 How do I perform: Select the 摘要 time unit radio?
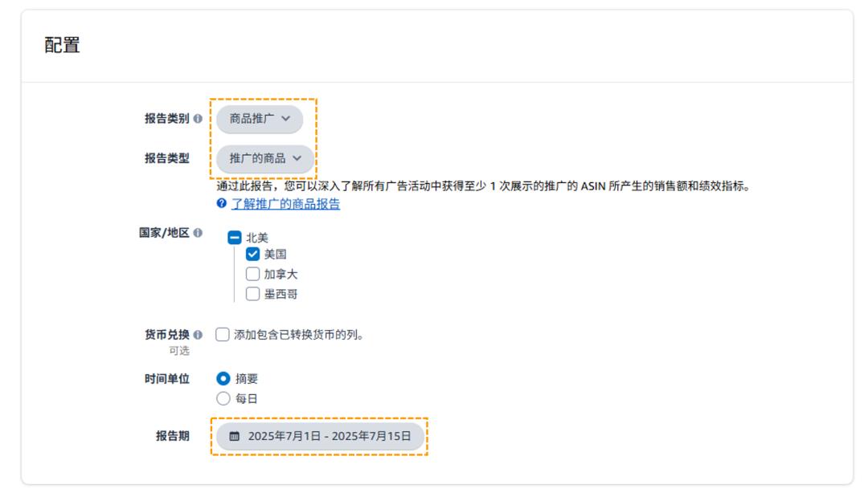tap(223, 380)
